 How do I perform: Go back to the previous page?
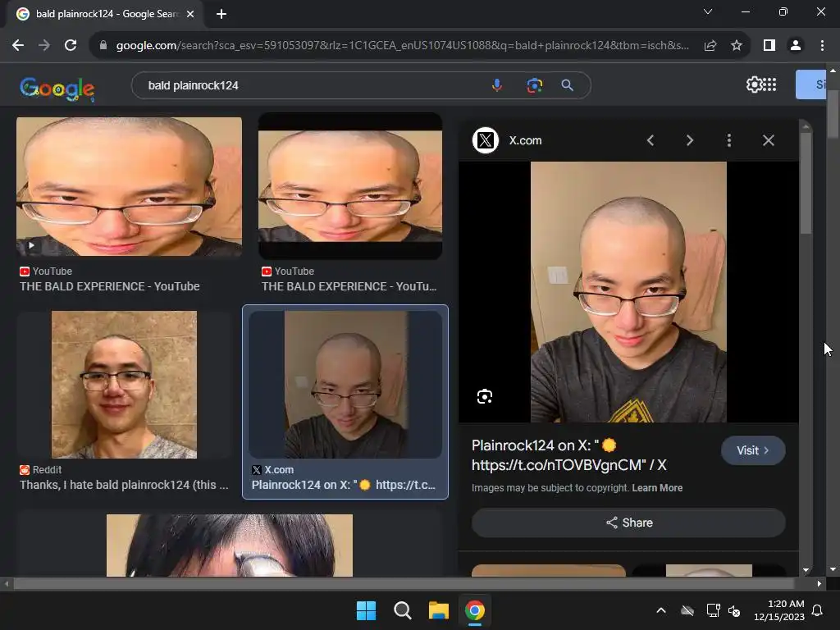[x=18, y=46]
